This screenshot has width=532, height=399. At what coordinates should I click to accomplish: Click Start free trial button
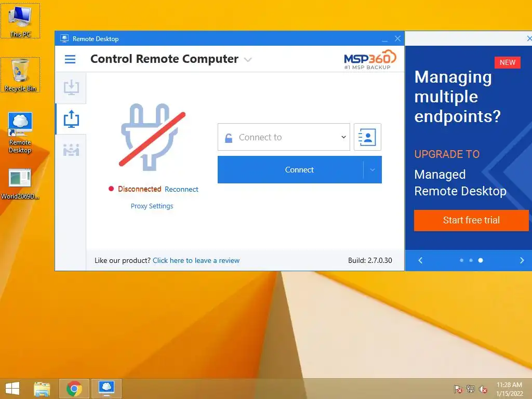471,220
